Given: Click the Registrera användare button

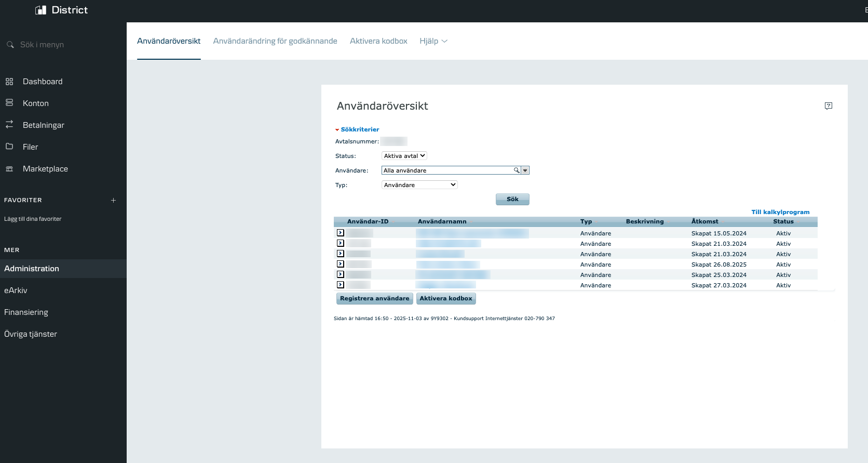Looking at the screenshot, I should coord(375,298).
